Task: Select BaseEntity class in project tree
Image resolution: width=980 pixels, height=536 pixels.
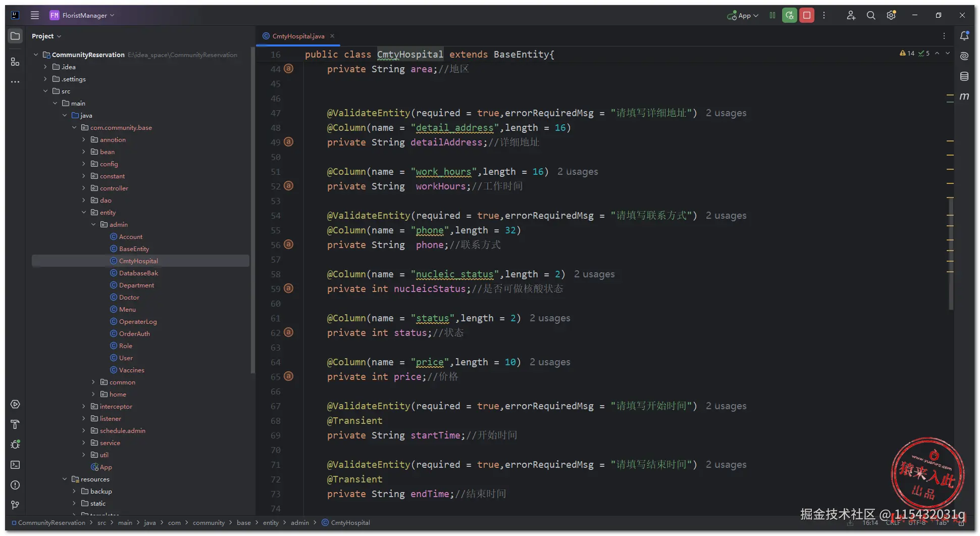Action: point(134,249)
